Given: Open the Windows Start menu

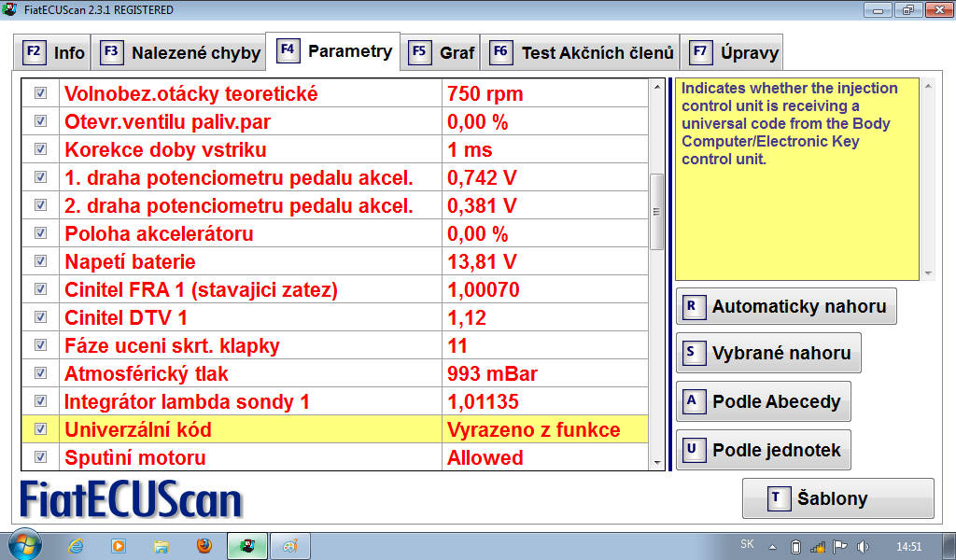Looking at the screenshot, I should pyautogui.click(x=24, y=545).
